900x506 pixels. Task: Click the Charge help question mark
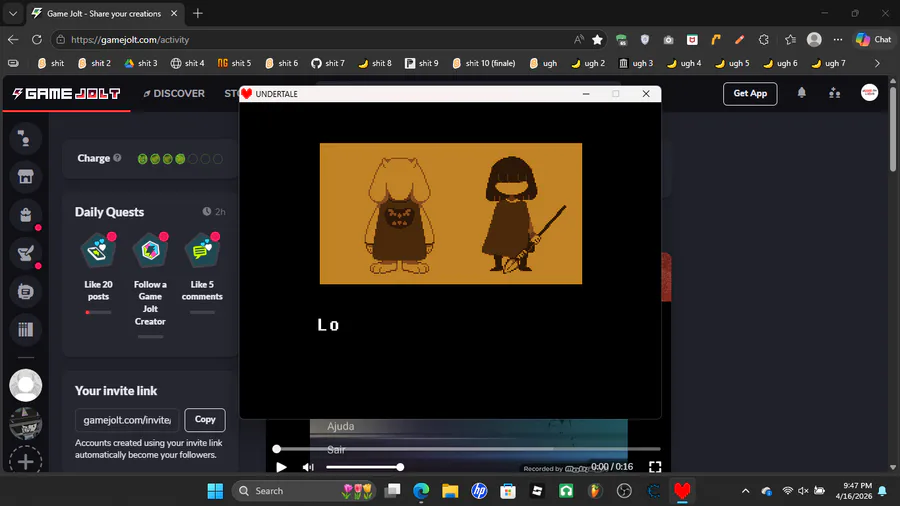click(x=117, y=158)
